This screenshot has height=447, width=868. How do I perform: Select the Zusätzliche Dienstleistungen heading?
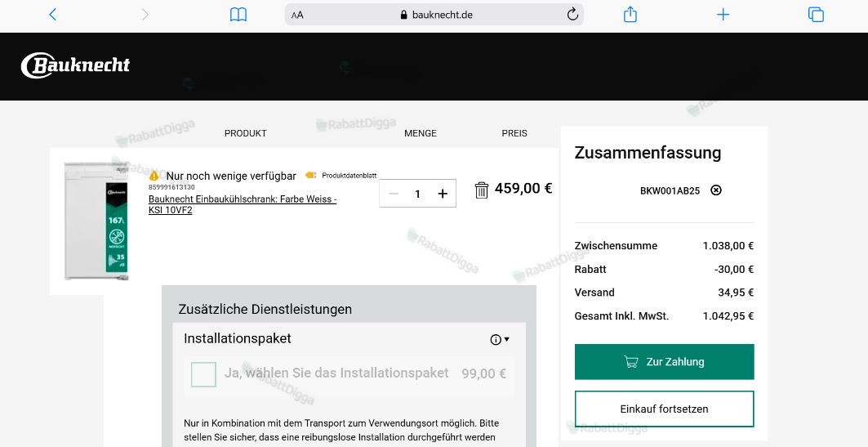tap(265, 309)
